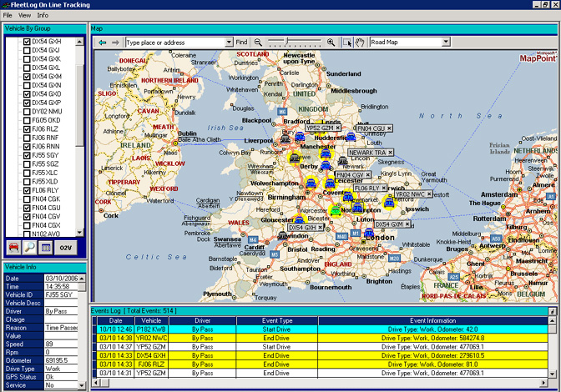Click the Events Log panel corner button
The width and height of the screenshot is (561, 392).
point(553,311)
